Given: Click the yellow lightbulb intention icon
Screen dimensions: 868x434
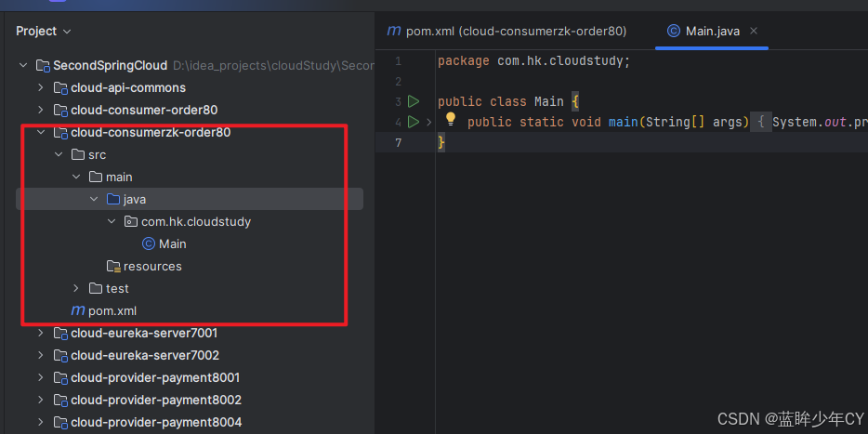Looking at the screenshot, I should coord(451,119).
